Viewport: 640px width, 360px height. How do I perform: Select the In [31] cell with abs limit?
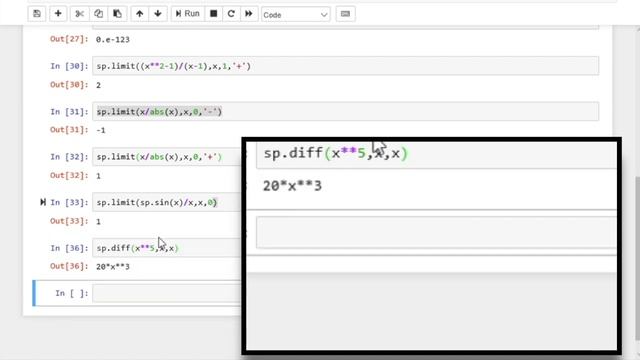tap(345, 111)
